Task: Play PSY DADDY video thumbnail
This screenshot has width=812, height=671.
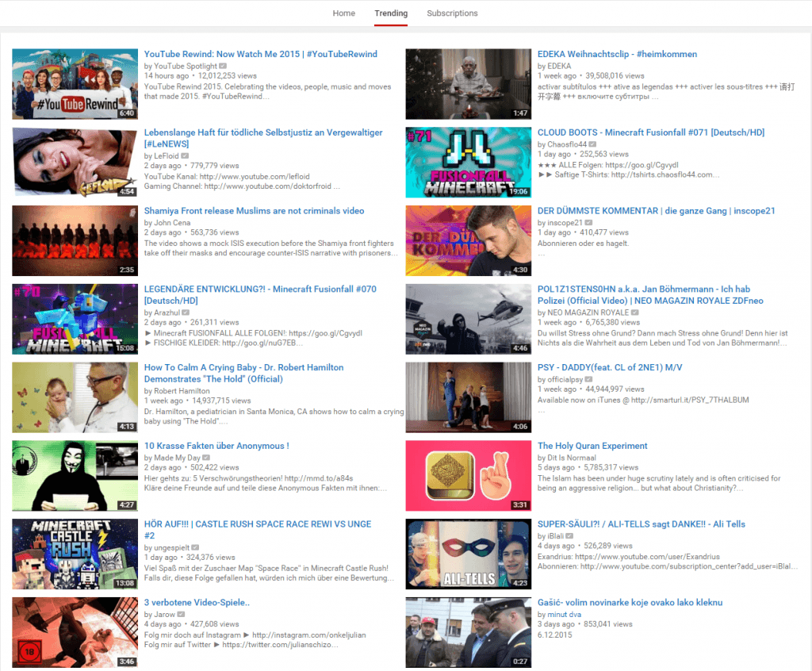Action: (x=468, y=397)
